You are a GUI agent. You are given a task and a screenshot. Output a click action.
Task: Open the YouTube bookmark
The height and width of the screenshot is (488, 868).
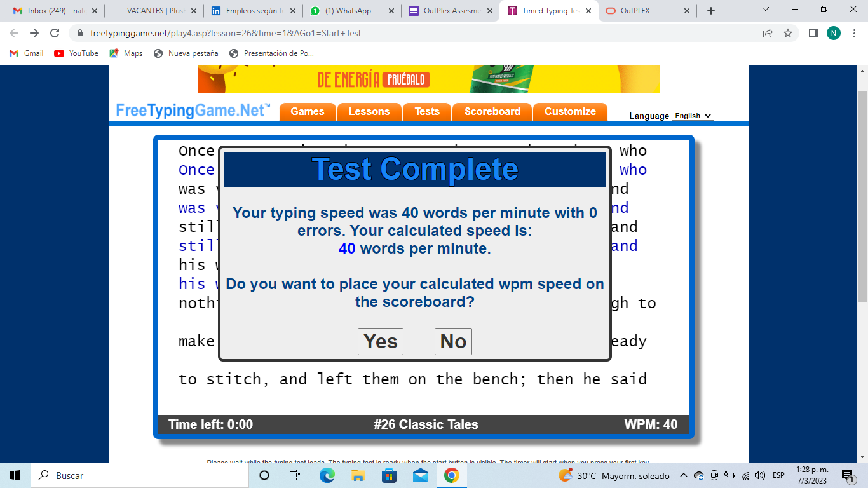pos(76,53)
